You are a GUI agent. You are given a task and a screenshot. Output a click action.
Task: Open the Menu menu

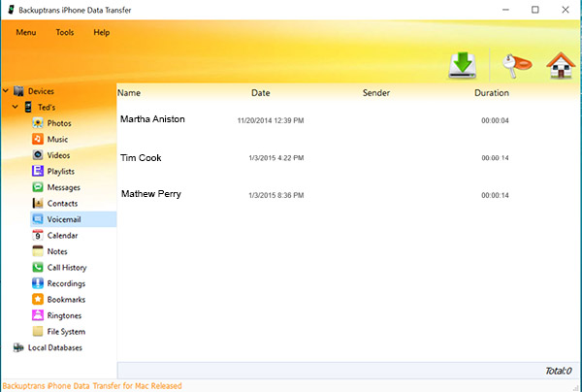point(26,32)
